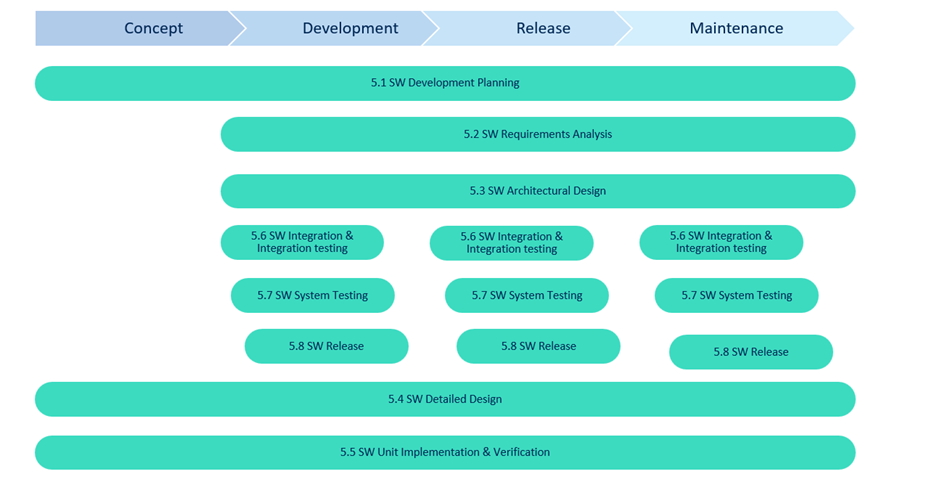The height and width of the screenshot is (482, 945).
Task: Click the pointed tip of the Maintenance arrow
Action: point(848,29)
